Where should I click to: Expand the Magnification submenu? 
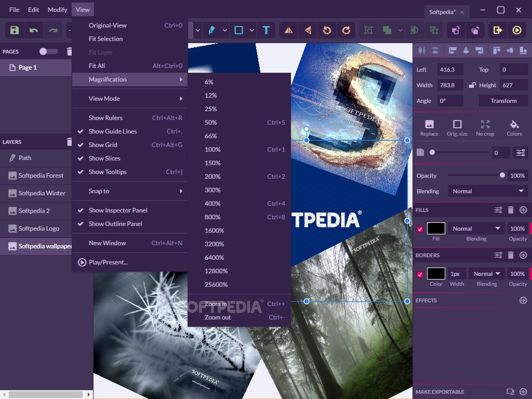pos(130,79)
